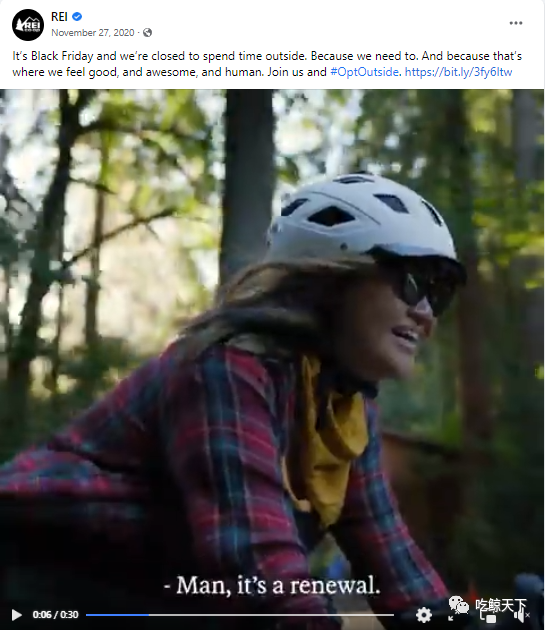This screenshot has height=630, width=545.
Task: Click the REI profile logo
Action: [x=28, y=25]
